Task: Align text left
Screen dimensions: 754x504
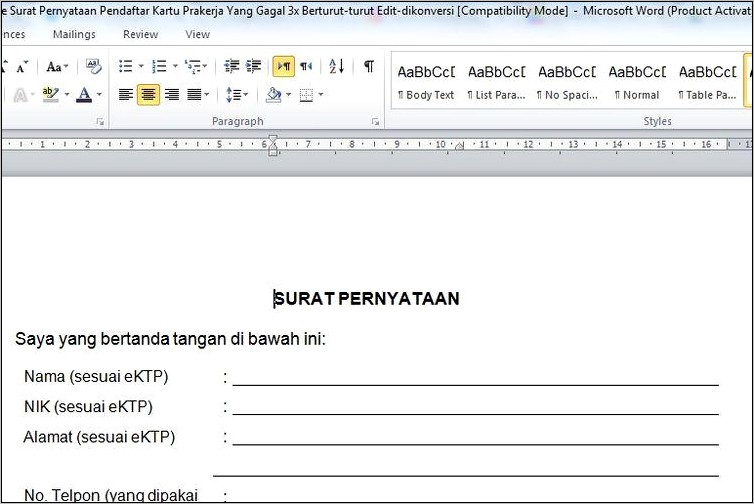Action: point(126,94)
